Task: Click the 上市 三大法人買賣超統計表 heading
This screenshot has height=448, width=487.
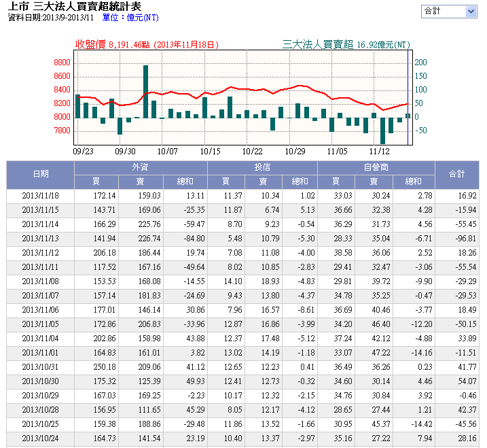Action: [75, 6]
